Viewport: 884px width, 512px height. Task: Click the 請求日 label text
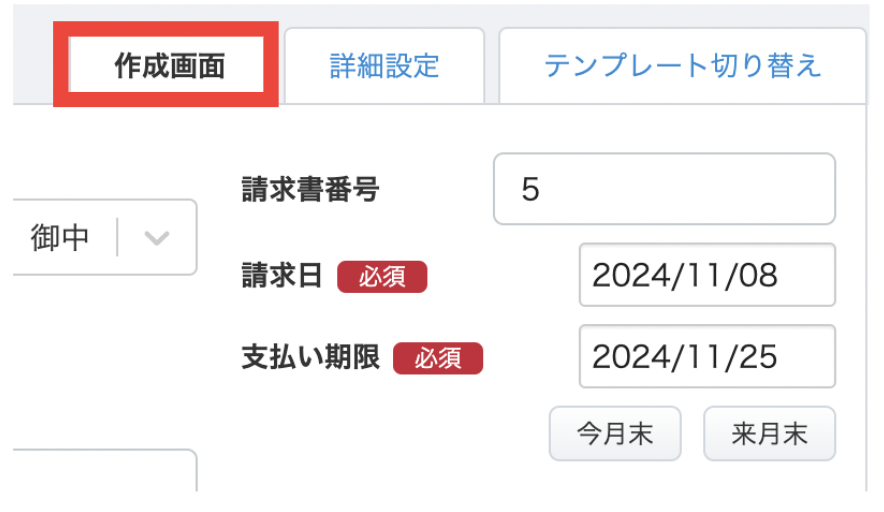pyautogui.click(x=282, y=276)
